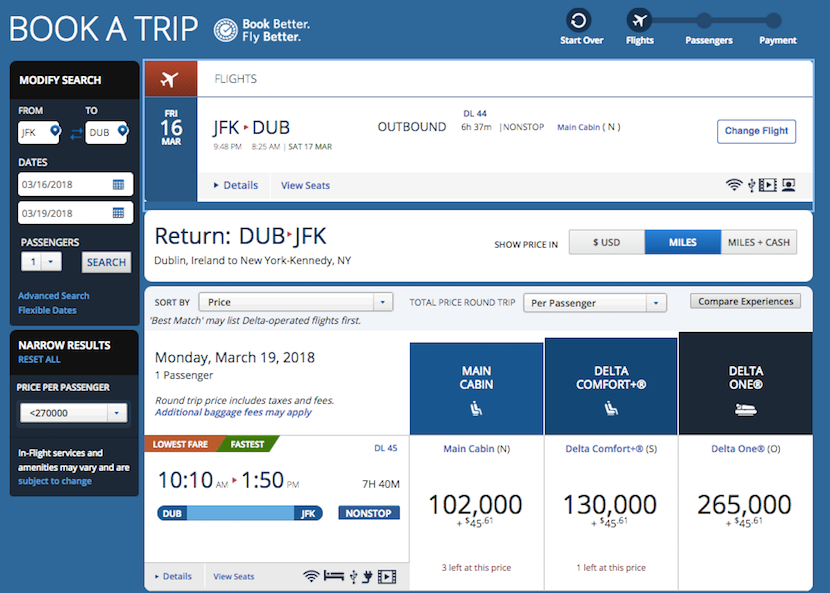Viewport: 830px width, 593px height.
Task: Select the Delta Comfort+ cabin column header
Action: (610, 386)
